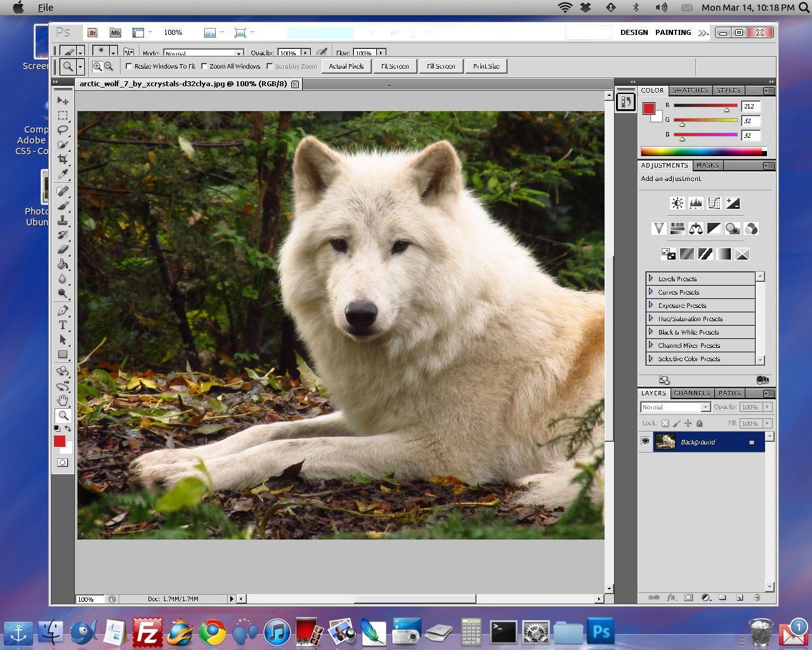This screenshot has width=812, height=650.
Task: Select the Eyedropper tool
Action: [63, 174]
